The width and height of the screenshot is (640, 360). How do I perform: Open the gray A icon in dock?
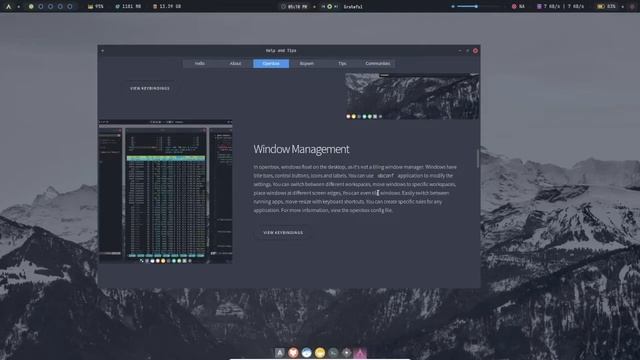coord(280,352)
